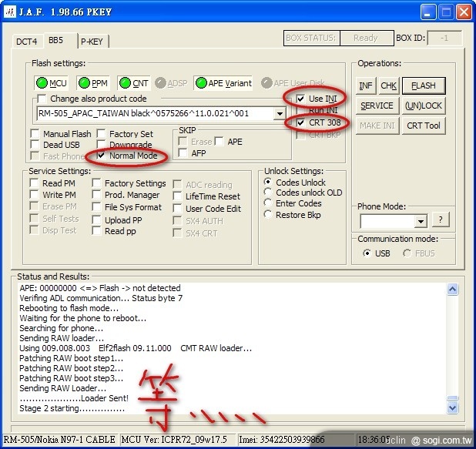
Task: Uncheck the Normal Mode checkbox
Action: click(x=101, y=156)
